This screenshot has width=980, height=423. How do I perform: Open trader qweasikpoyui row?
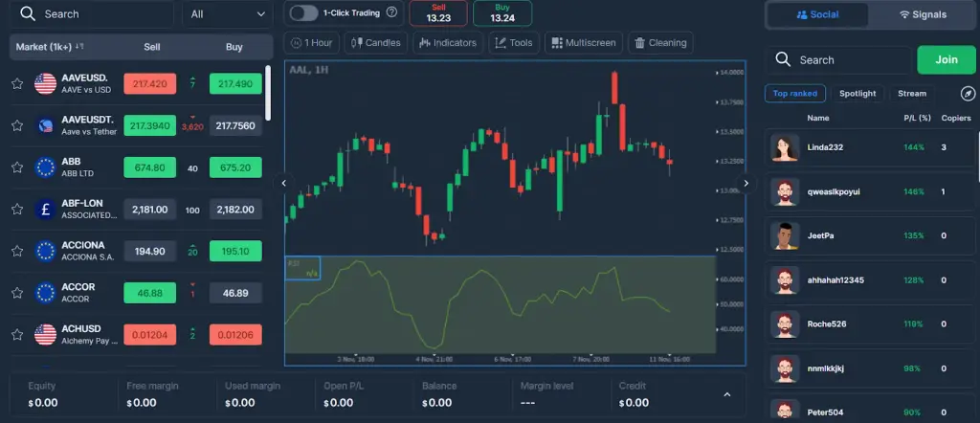pos(872,191)
